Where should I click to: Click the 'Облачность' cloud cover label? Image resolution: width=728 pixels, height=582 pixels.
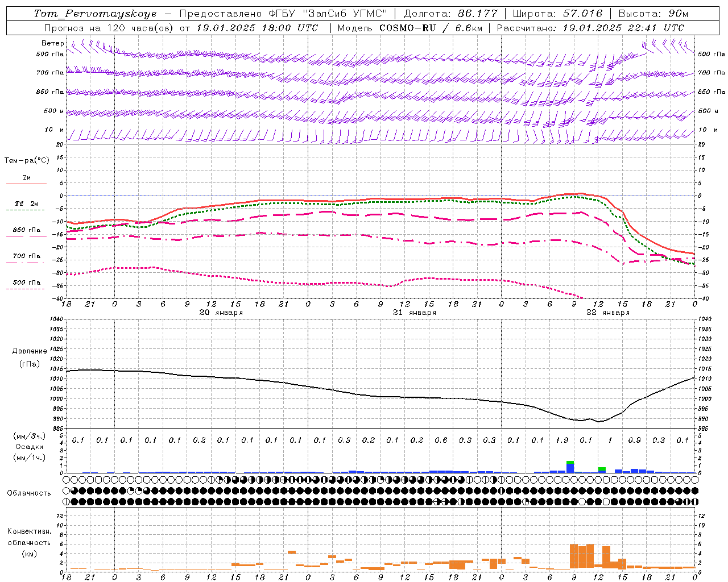tap(29, 493)
